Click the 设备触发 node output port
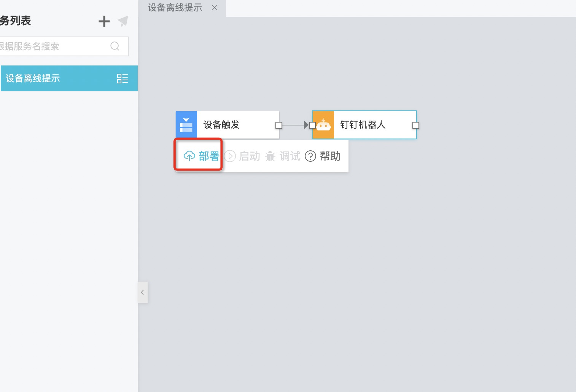This screenshot has width=576, height=392. pos(279,125)
